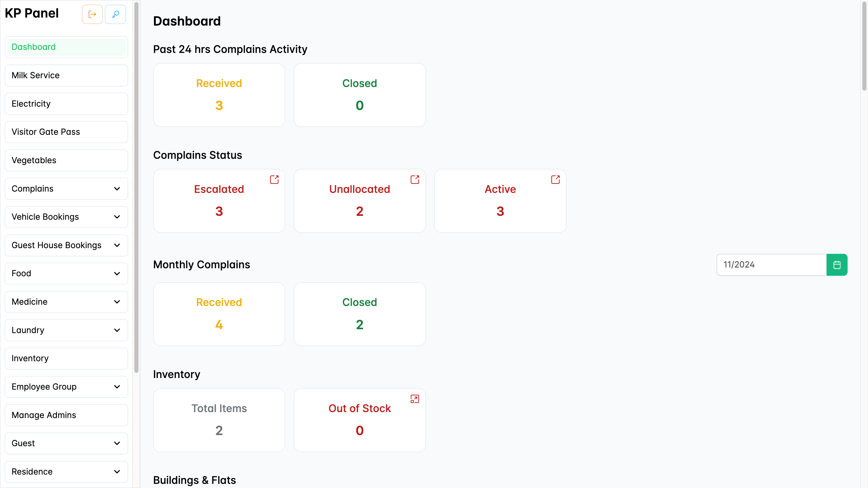
Task: Click the green calendar icon button
Action: tap(837, 265)
